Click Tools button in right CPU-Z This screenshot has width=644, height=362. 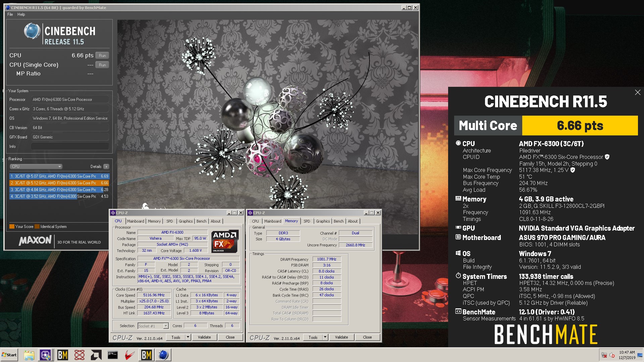[313, 337]
